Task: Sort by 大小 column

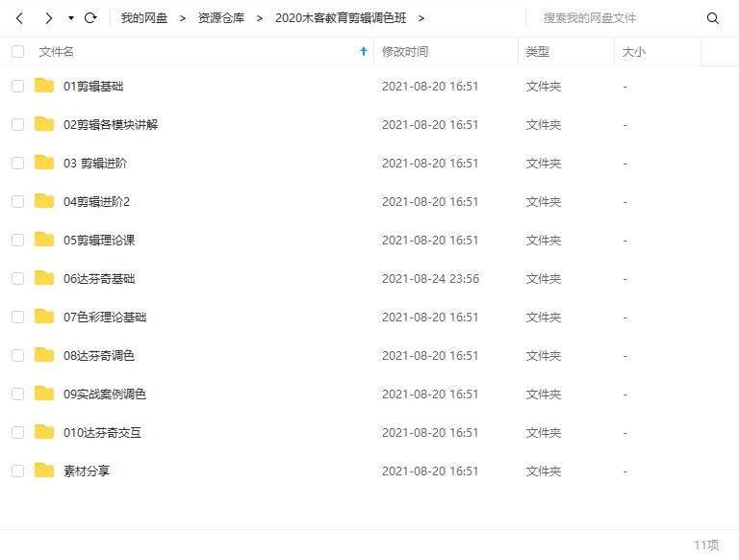Action: click(x=633, y=51)
